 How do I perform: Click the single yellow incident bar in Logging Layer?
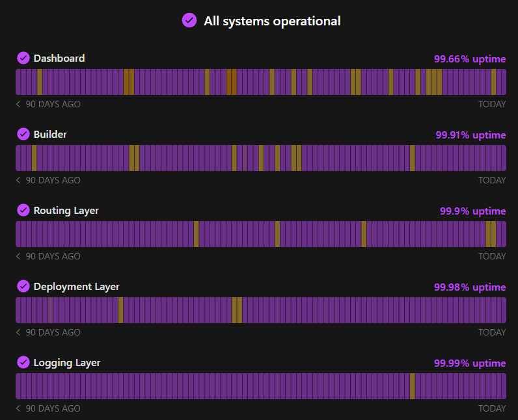coord(413,386)
